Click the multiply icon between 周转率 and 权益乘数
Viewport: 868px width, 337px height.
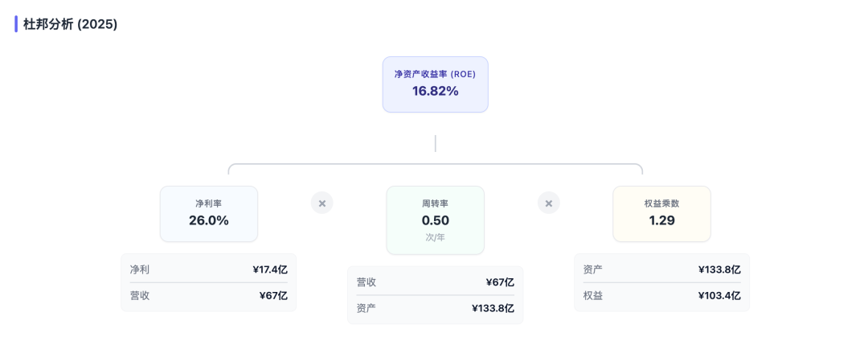pyautogui.click(x=548, y=203)
